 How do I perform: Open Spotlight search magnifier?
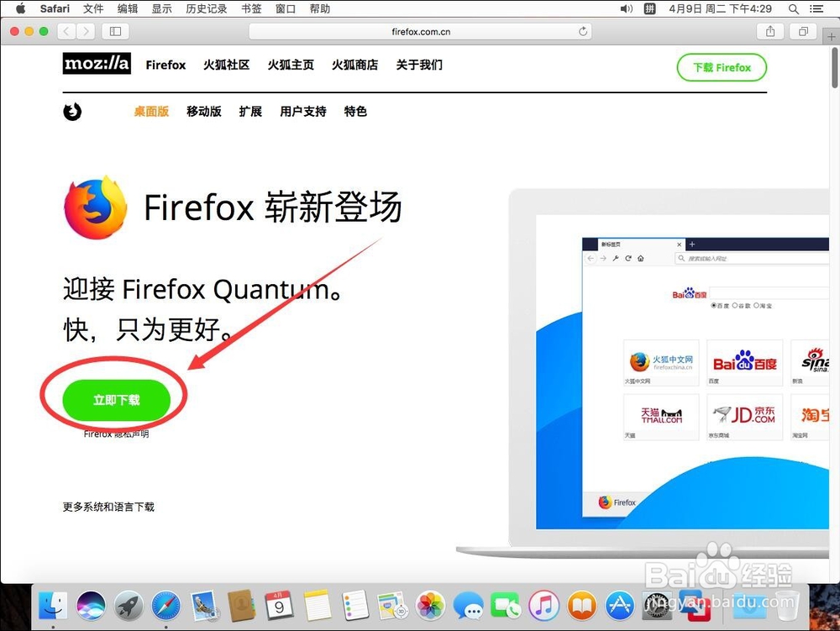point(794,8)
